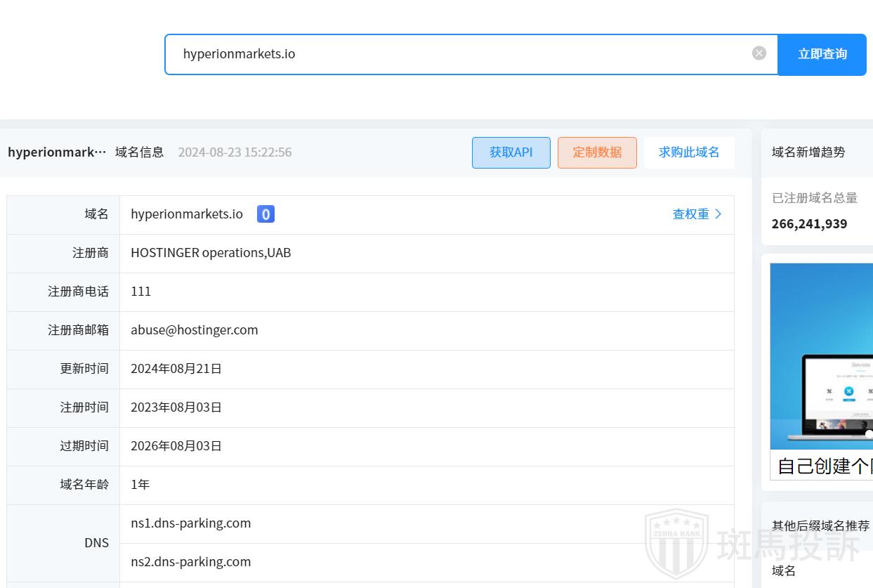
Task: Click the Zebra Rank shield watermark logo
Action: click(x=676, y=544)
